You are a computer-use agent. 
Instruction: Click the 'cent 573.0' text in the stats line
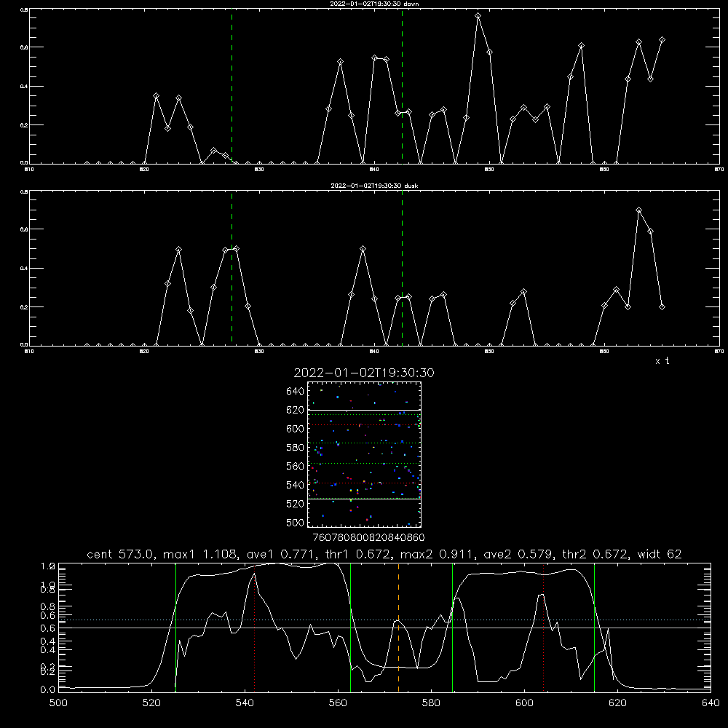pyautogui.click(x=120, y=554)
